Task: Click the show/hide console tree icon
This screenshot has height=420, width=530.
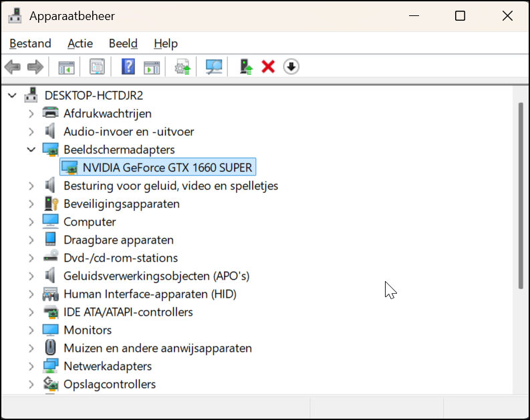Action: click(66, 67)
